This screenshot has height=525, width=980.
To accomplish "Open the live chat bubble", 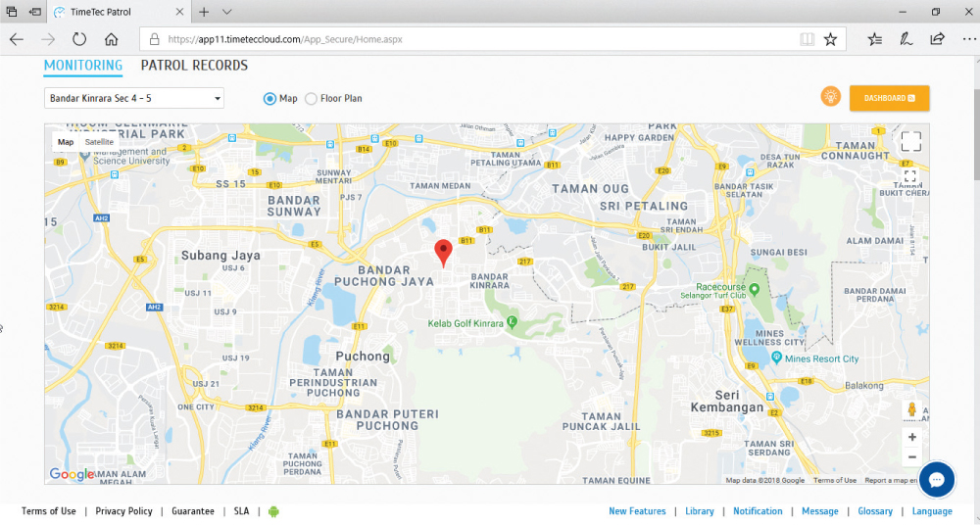I will click(936, 479).
